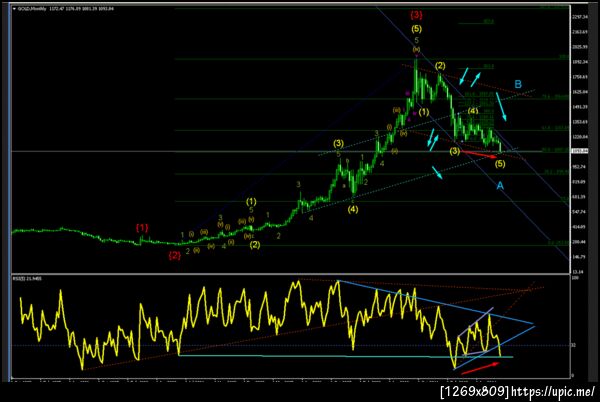Select the GOLD,Monthly symbol title text

[x=32, y=8]
